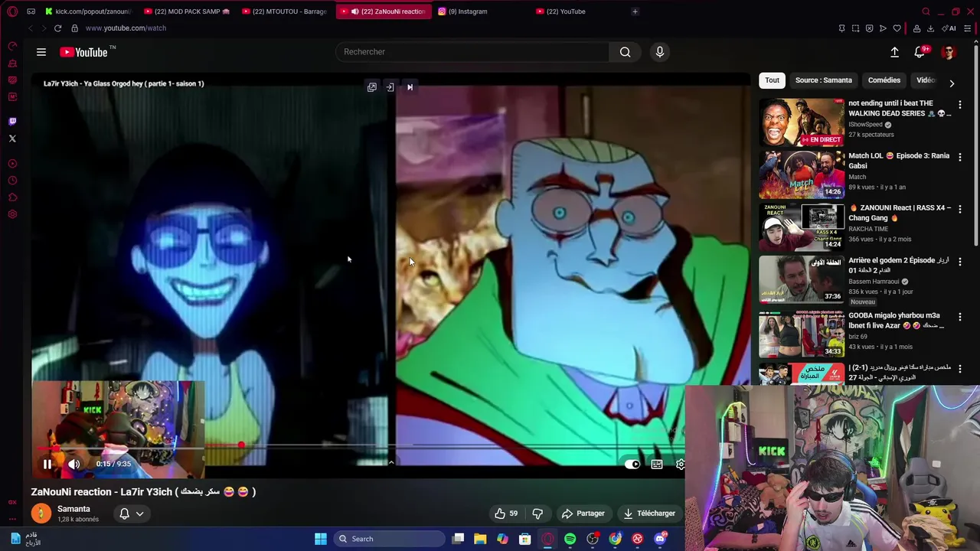Image resolution: width=980 pixels, height=551 pixels.
Task: Open the YouTube account avatar menu
Action: [949, 52]
